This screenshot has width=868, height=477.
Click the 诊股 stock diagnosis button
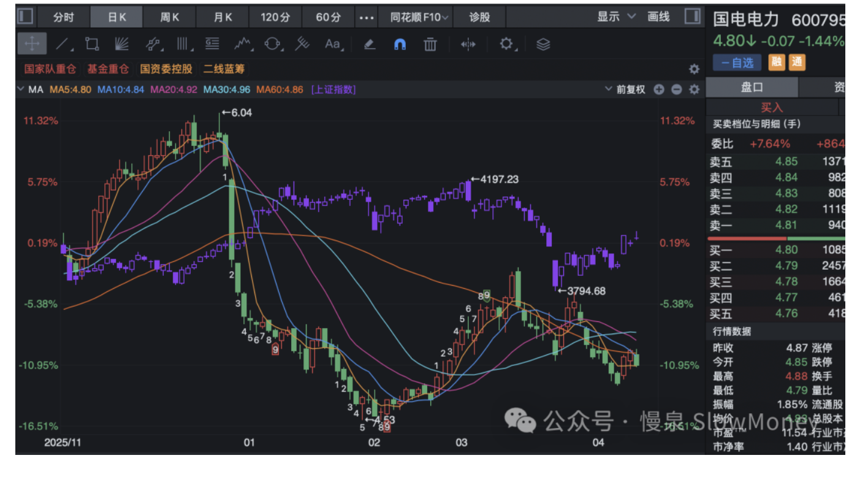479,17
